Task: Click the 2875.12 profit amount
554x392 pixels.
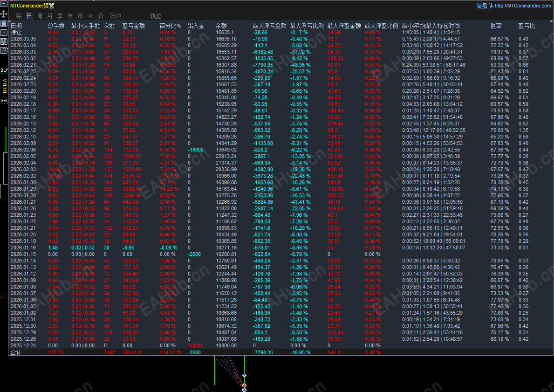Action: [131, 176]
